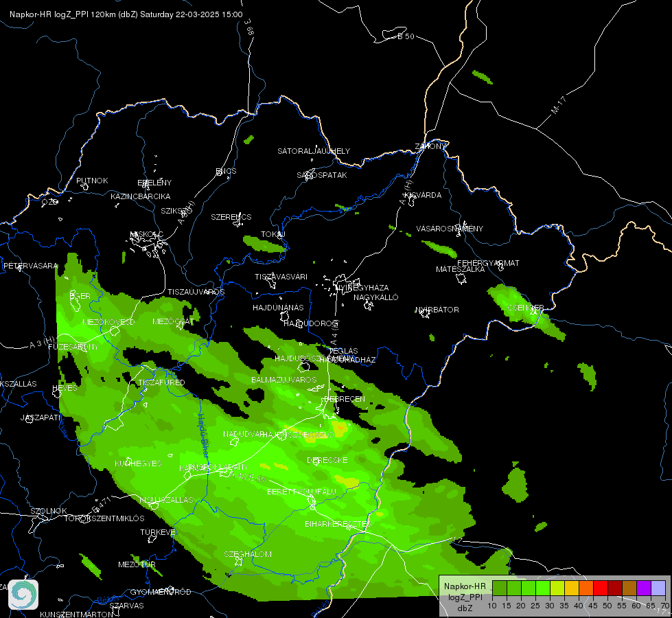Click the M-17 road label
This screenshot has width=672, height=618.
click(559, 105)
